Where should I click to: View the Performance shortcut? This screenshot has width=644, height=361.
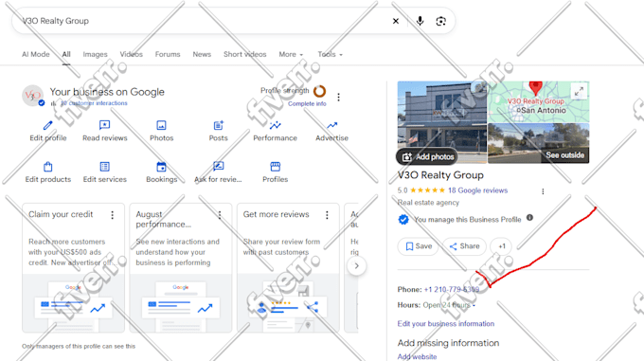tap(276, 131)
